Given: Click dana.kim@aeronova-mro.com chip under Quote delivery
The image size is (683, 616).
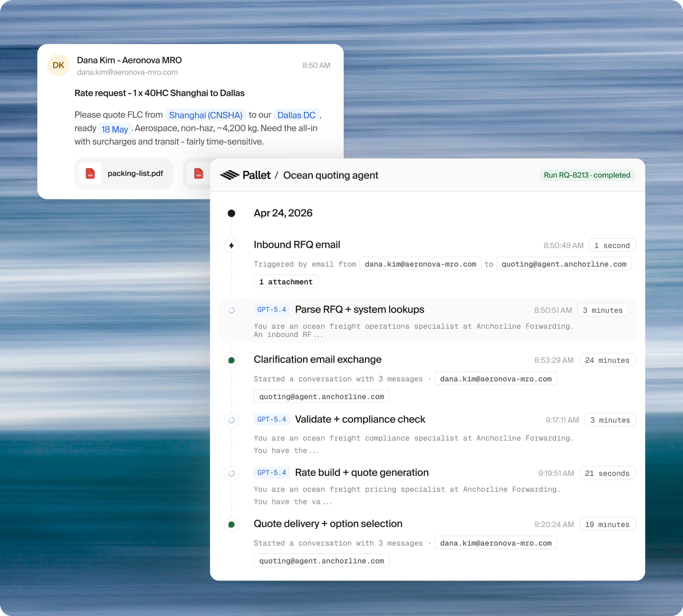Looking at the screenshot, I should 496,543.
